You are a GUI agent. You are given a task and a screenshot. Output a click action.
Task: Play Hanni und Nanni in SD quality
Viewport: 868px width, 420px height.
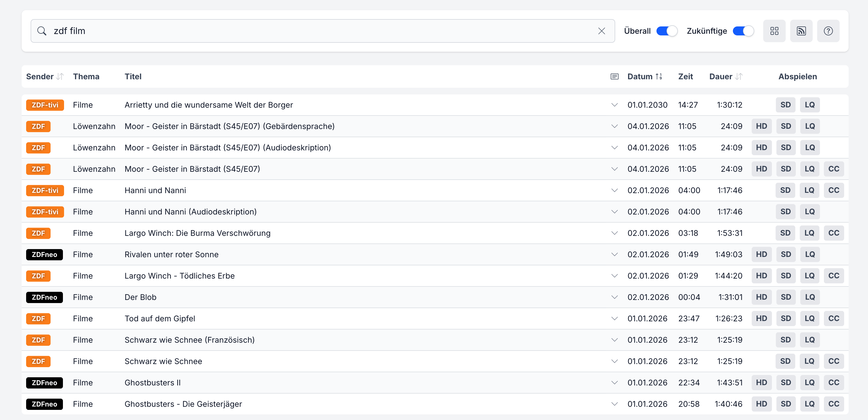point(785,190)
